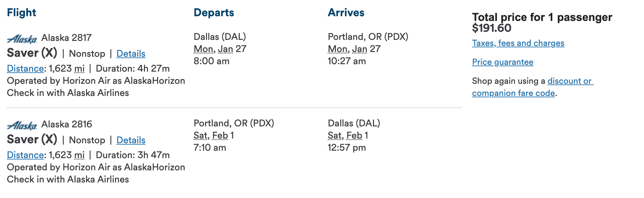Click "Sat" in the Dallas arrival date
Image resolution: width=644 pixels, height=198 pixels.
[x=334, y=135]
